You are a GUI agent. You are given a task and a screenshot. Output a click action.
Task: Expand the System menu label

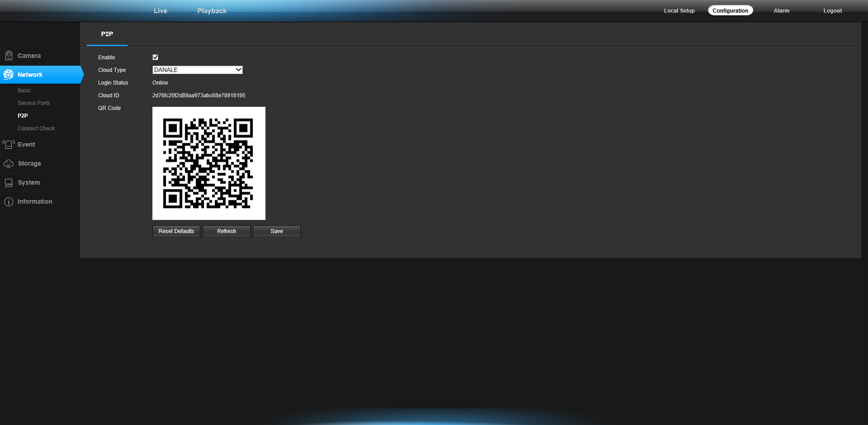pyautogui.click(x=29, y=182)
